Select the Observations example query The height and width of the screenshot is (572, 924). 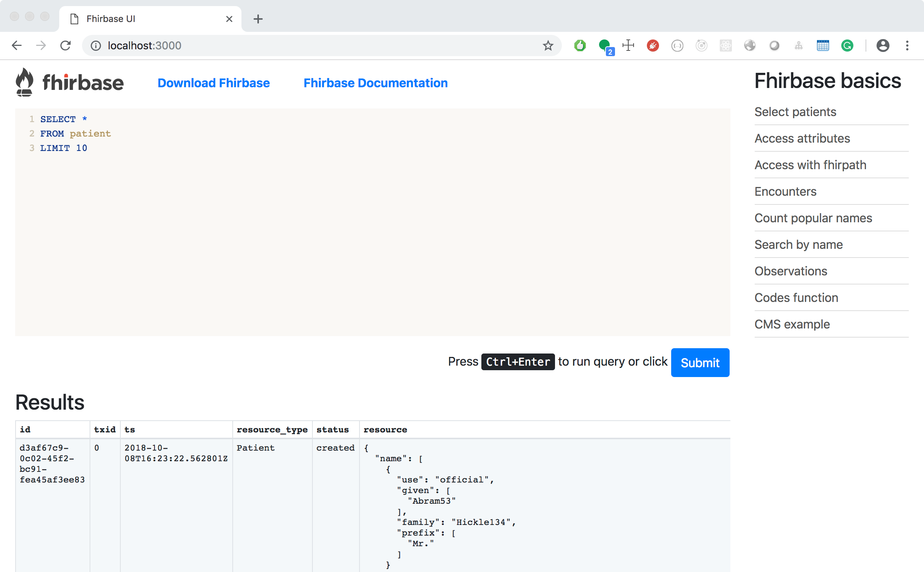click(x=791, y=271)
